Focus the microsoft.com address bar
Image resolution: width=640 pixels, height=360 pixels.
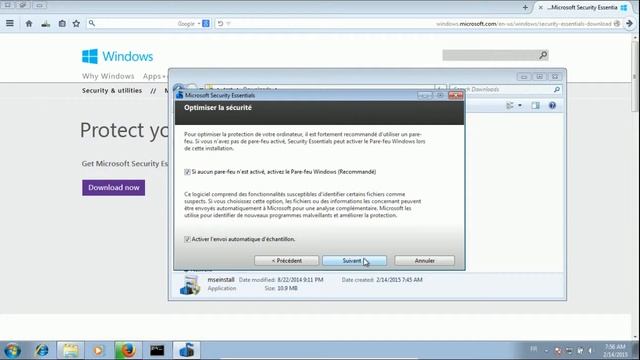(x=524, y=24)
